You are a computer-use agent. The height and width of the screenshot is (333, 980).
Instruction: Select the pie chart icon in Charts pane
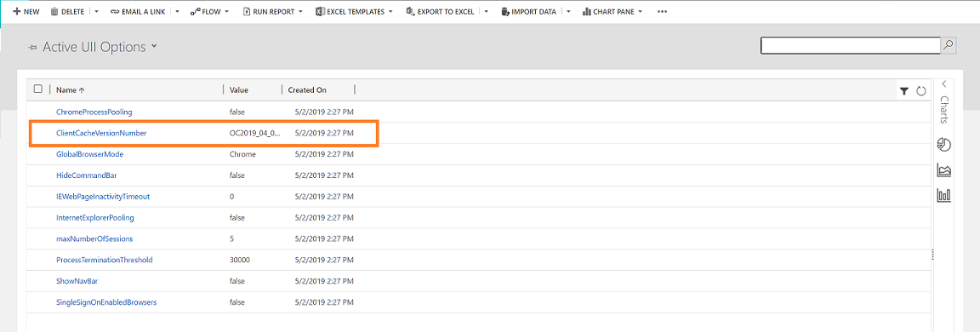(943, 146)
